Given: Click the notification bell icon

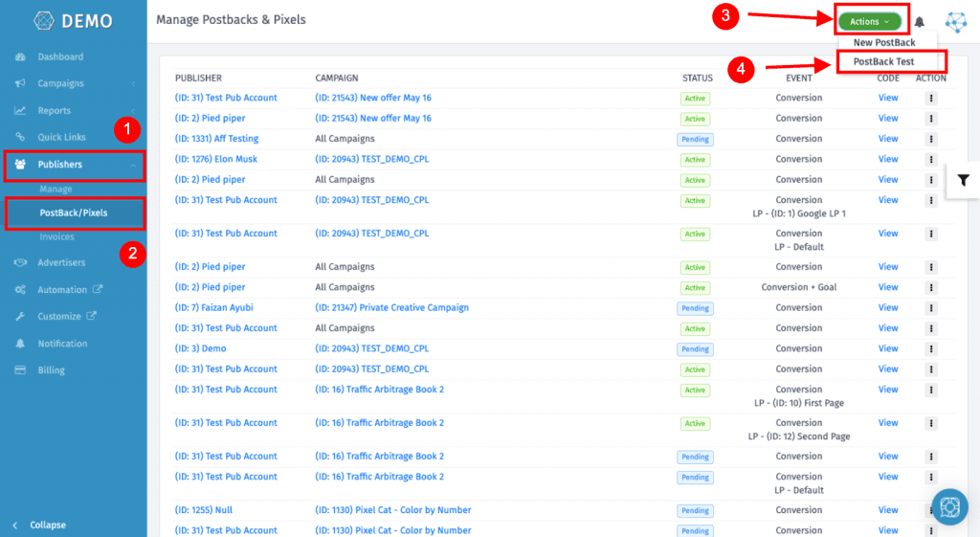Looking at the screenshot, I should (x=920, y=21).
